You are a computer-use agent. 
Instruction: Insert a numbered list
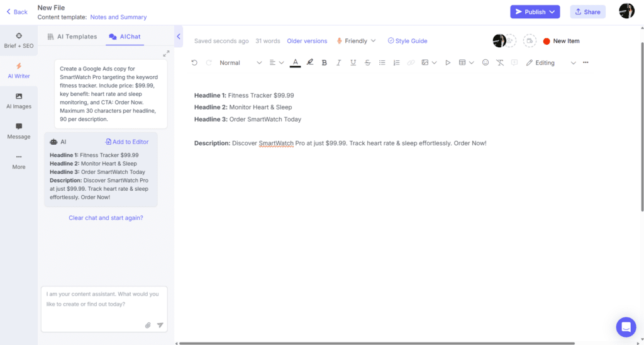point(396,62)
